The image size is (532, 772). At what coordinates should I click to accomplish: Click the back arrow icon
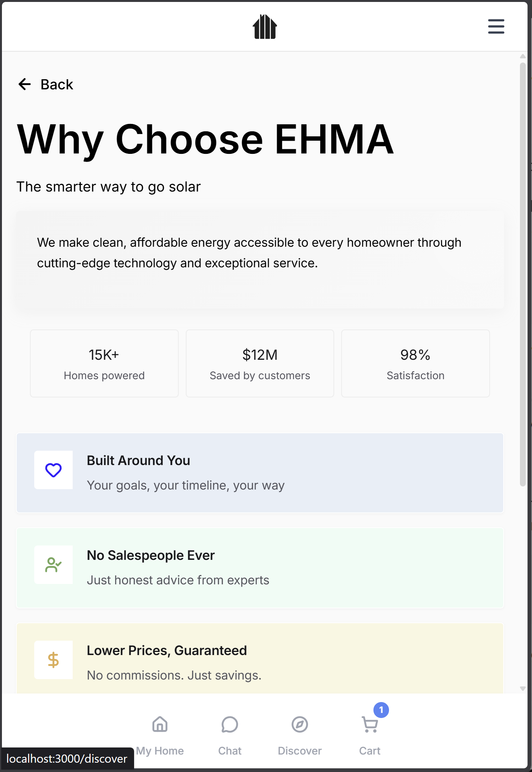coord(25,84)
